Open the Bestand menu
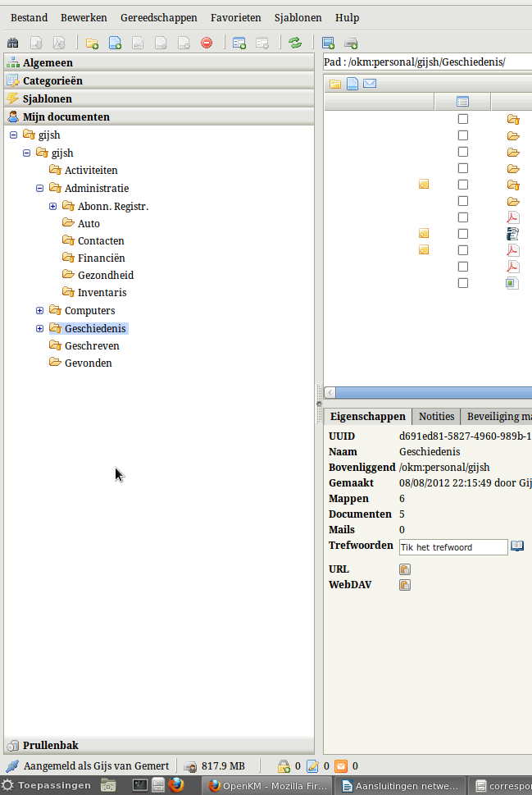Screen dimensions: 532x795 29,18
